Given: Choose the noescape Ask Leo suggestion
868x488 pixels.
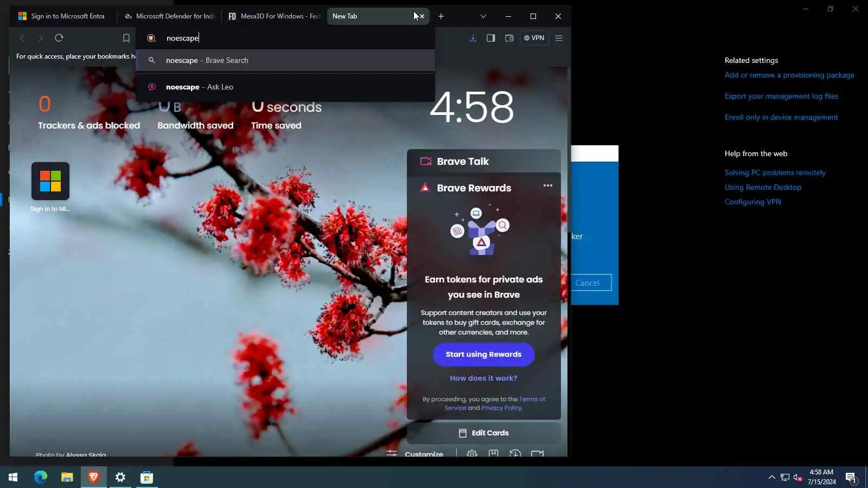Looking at the screenshot, I should [x=285, y=87].
